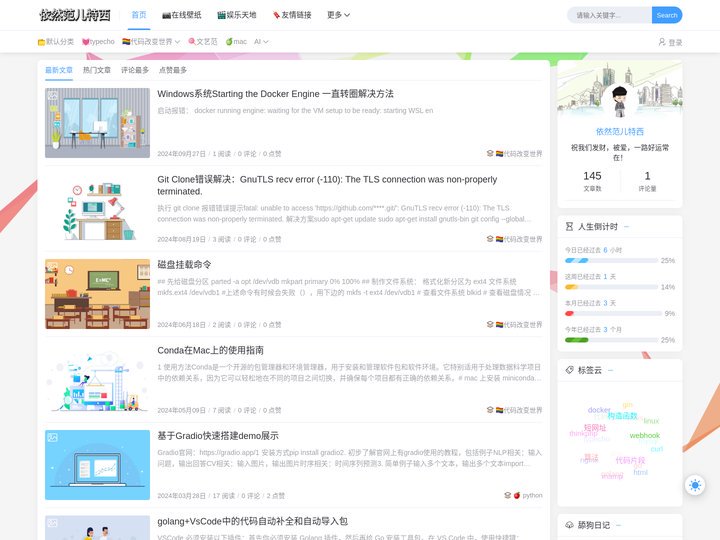
Task: Open the 在线壁纸 nav item
Action: click(182, 15)
